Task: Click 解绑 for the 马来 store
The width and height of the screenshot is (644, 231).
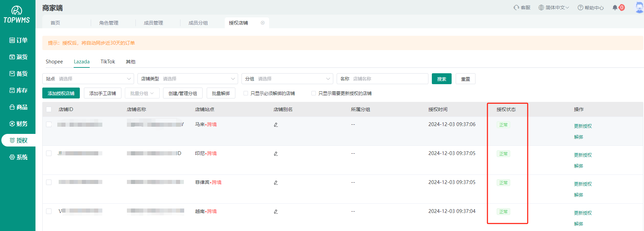Action: click(x=579, y=137)
